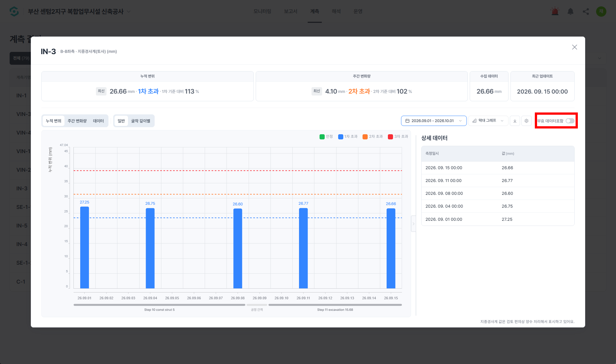Click the bar labeled 26.75
The height and width of the screenshot is (364, 616).
click(x=150, y=248)
